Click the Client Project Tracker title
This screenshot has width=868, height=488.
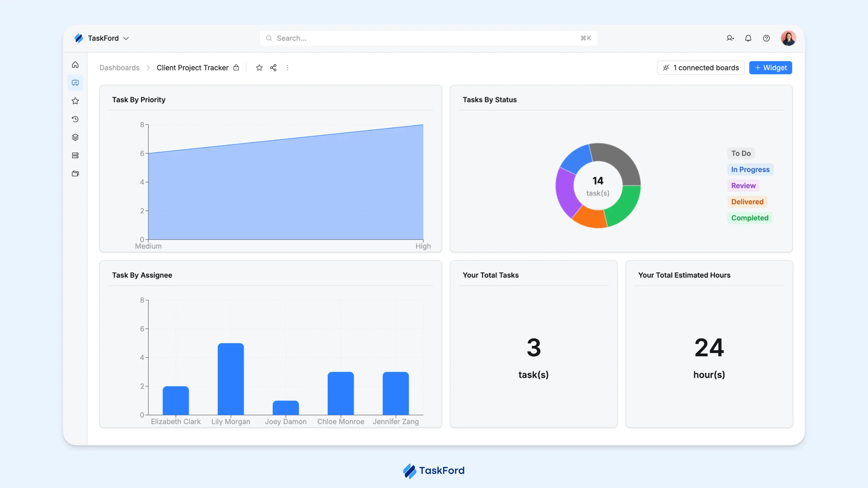[192, 68]
